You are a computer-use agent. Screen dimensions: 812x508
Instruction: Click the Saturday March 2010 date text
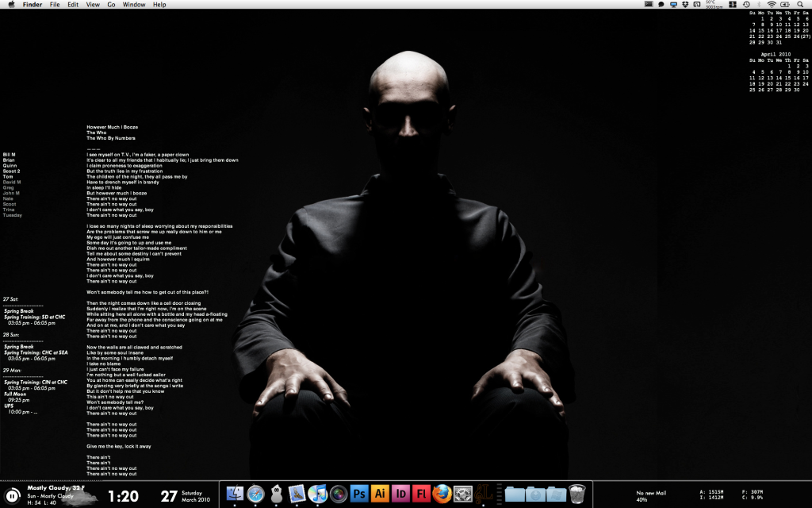pyautogui.click(x=196, y=497)
